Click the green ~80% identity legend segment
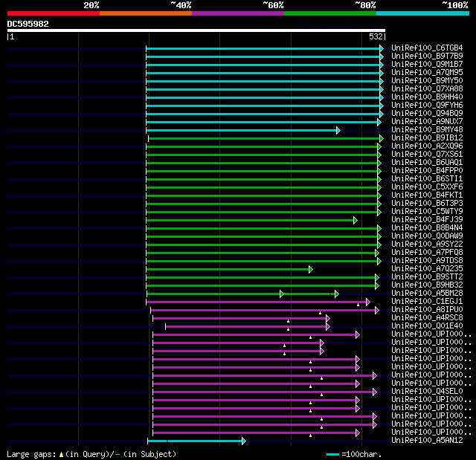Screen dimensions: 476x460 [x=330, y=13]
